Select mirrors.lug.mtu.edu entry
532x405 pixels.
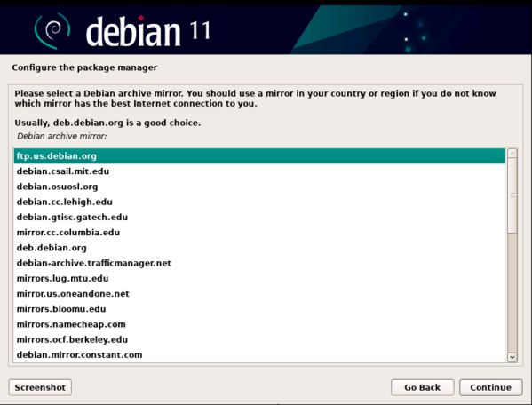coord(259,278)
